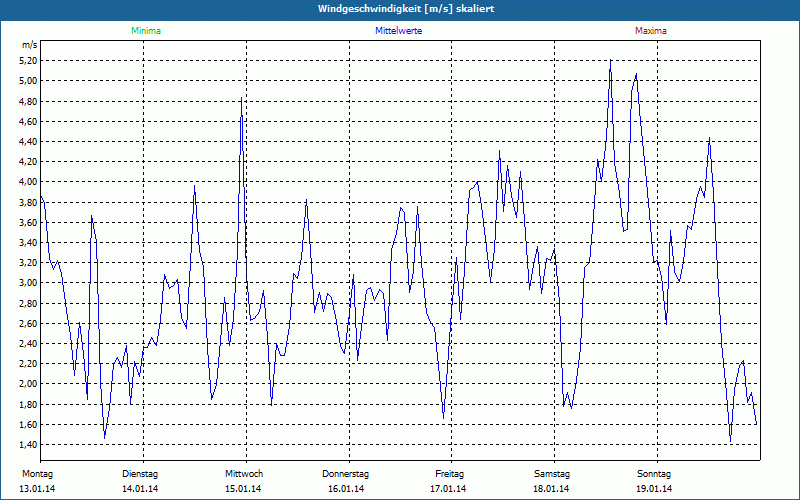Click the Samstag day label
Viewport: 800px width, 500px height.
[552, 474]
